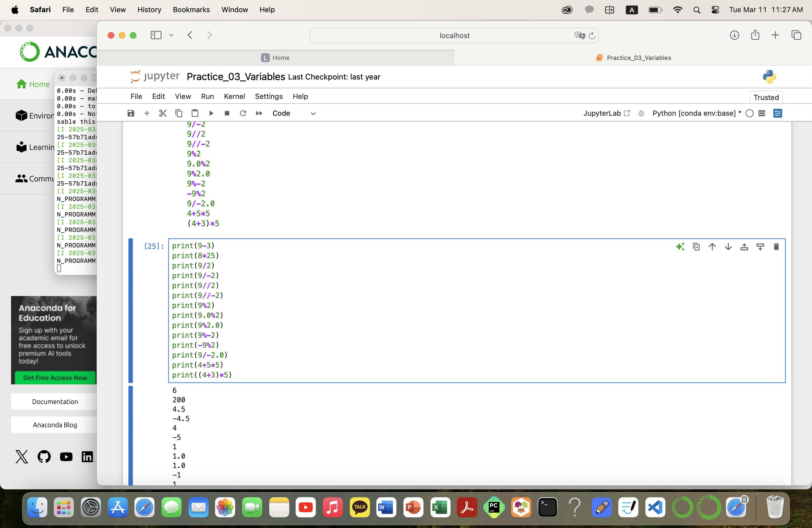
Task: Switch to the Home Safari tab
Action: 275,58
